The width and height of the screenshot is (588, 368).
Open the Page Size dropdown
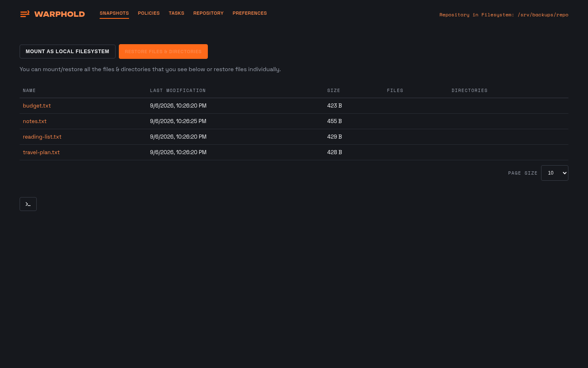coord(555,173)
